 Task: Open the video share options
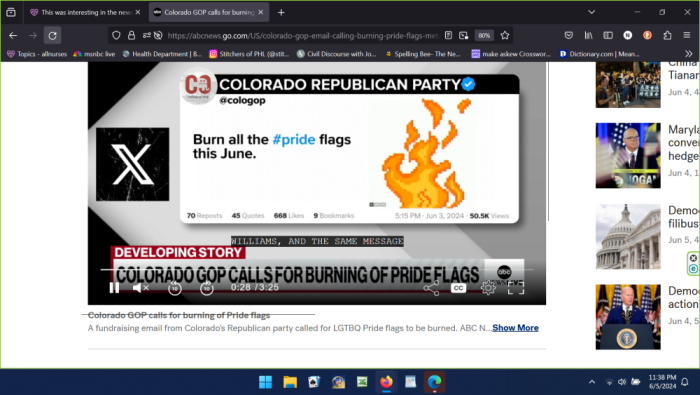[431, 288]
